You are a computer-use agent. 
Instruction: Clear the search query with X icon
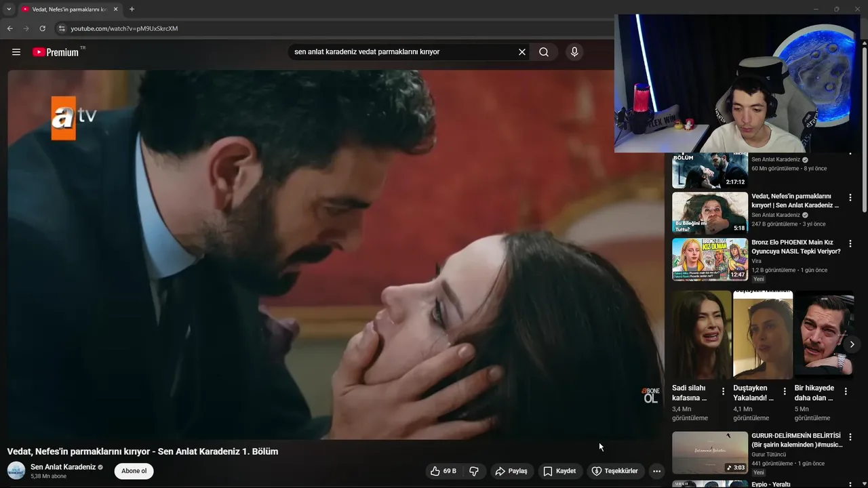(522, 52)
